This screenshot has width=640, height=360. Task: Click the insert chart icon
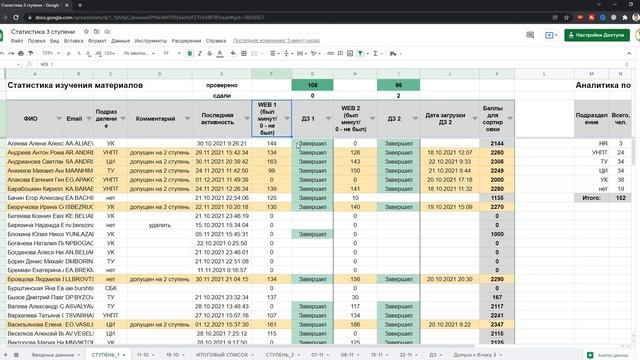coord(350,53)
